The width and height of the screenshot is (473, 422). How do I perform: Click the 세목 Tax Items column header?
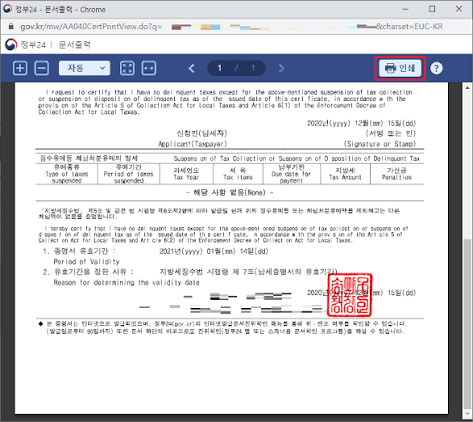point(238,174)
